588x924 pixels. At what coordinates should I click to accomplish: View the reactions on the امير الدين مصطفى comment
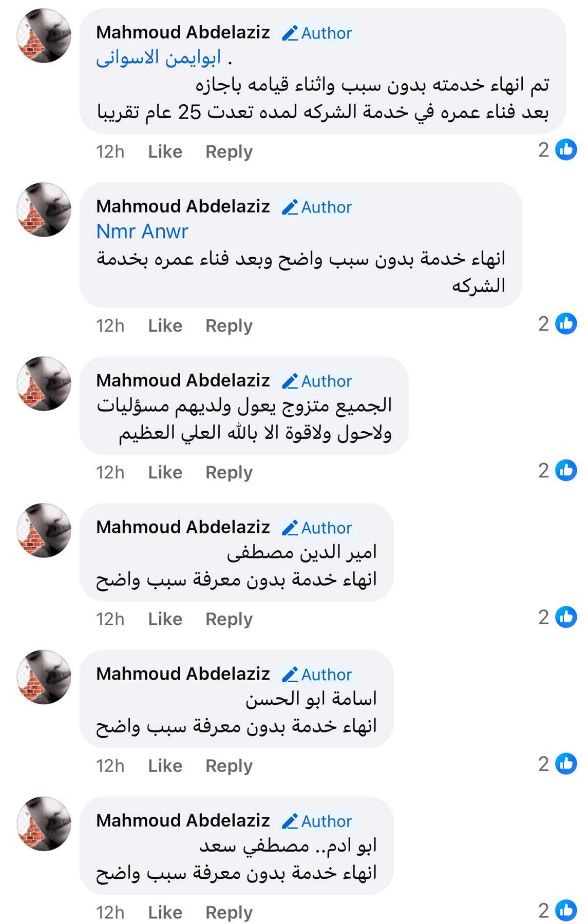[566, 617]
